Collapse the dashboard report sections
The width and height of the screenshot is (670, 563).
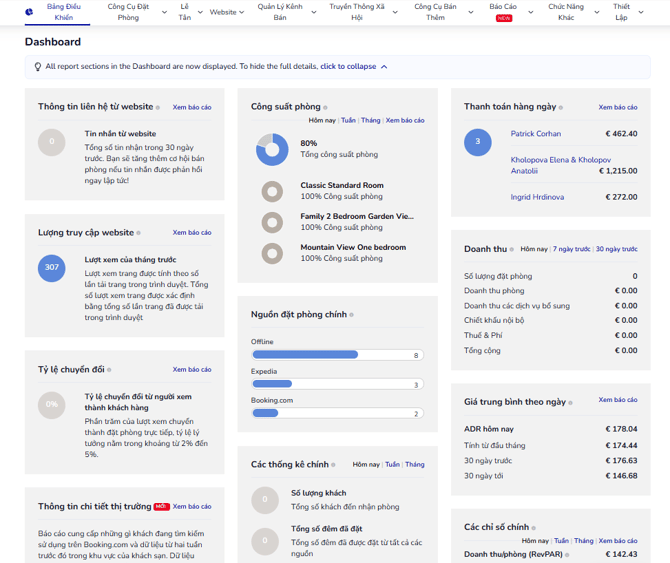[352, 67]
